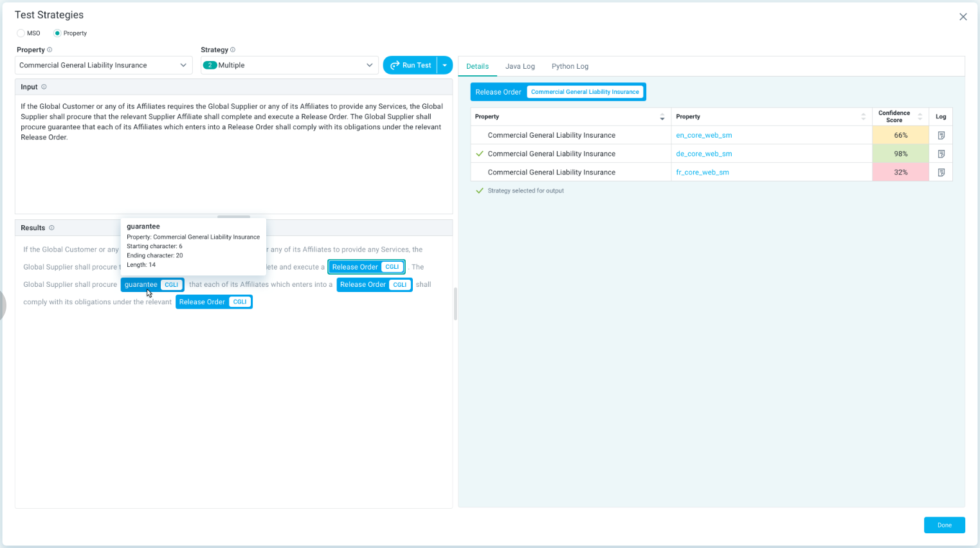Select the Property radio button
Viewport: 980px width, 548px height.
tap(57, 33)
